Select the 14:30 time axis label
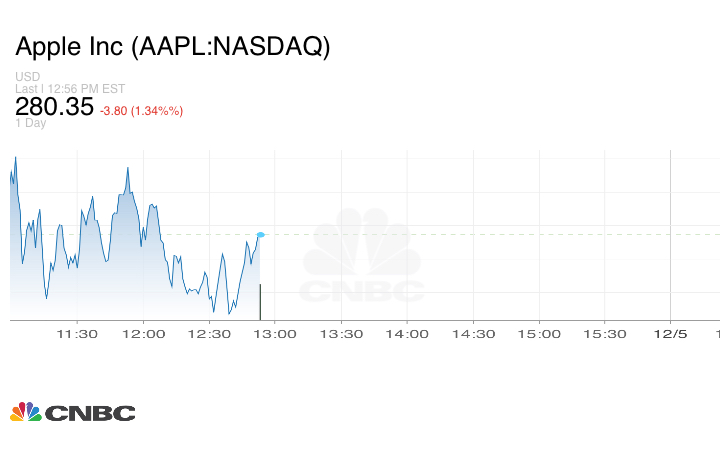The image size is (720, 450). coord(473,334)
